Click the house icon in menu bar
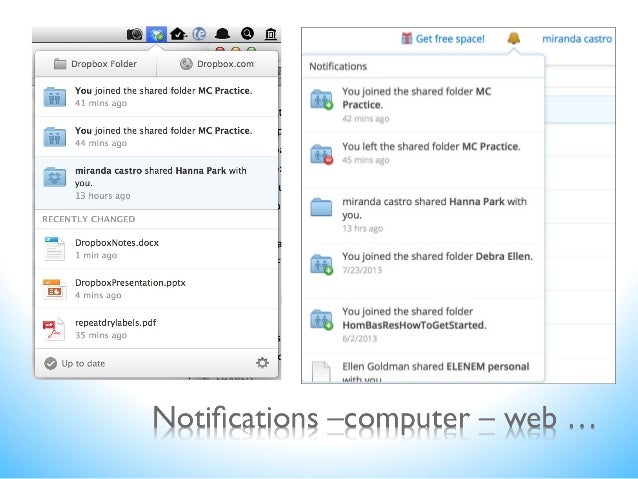Viewport: 638px width, 479px height. [178, 34]
